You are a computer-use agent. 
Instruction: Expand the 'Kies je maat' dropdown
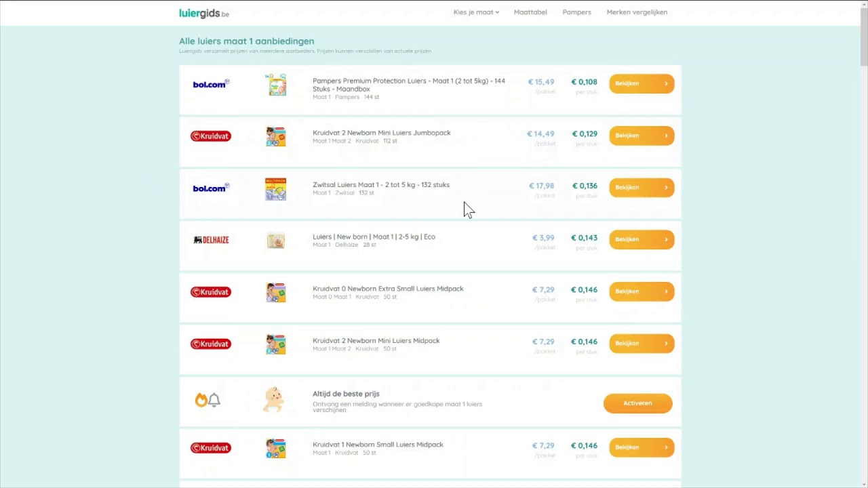pos(476,12)
